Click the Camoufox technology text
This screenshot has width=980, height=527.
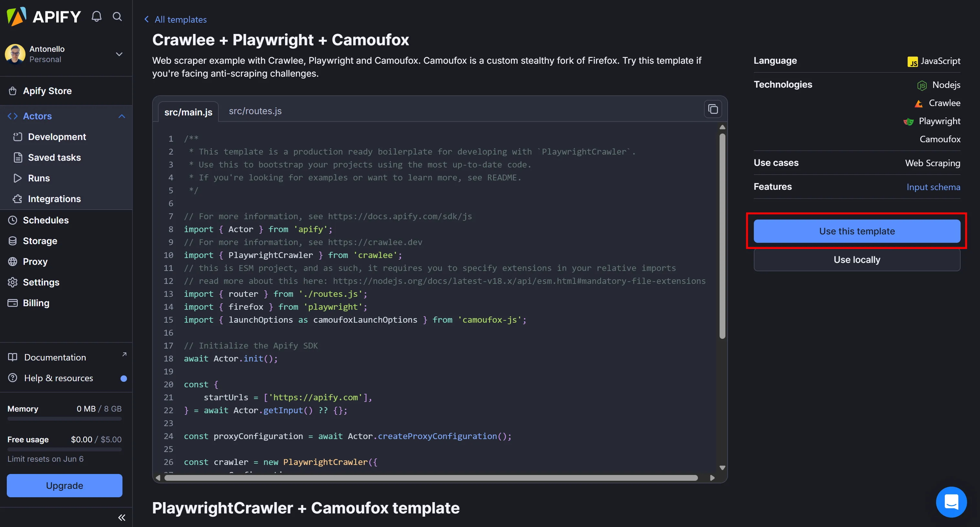[x=940, y=139]
